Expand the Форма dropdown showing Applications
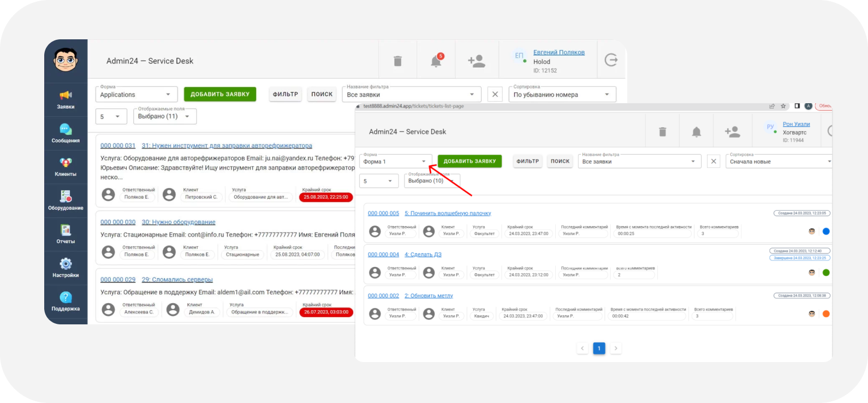 tap(136, 94)
